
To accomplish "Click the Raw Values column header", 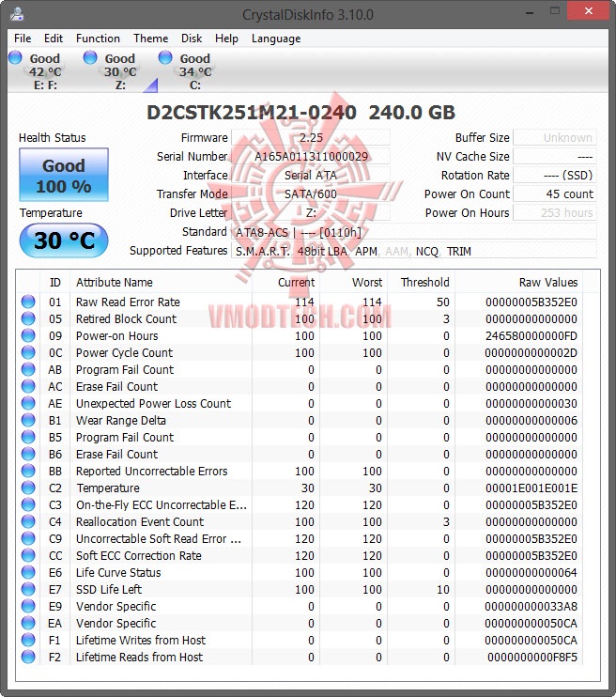I will pyautogui.click(x=518, y=282).
